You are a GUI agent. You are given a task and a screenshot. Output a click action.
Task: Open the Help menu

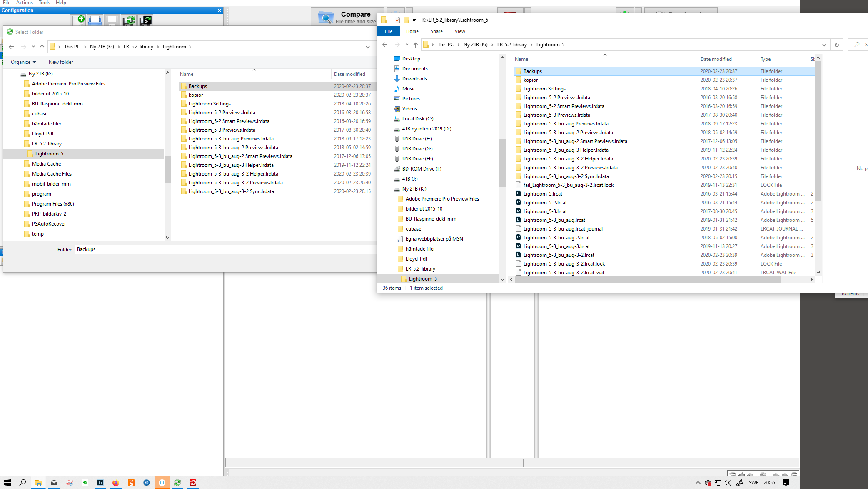tap(61, 3)
